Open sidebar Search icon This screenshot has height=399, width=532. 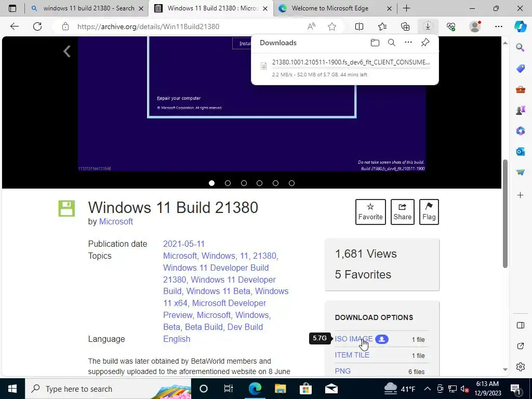click(520, 47)
